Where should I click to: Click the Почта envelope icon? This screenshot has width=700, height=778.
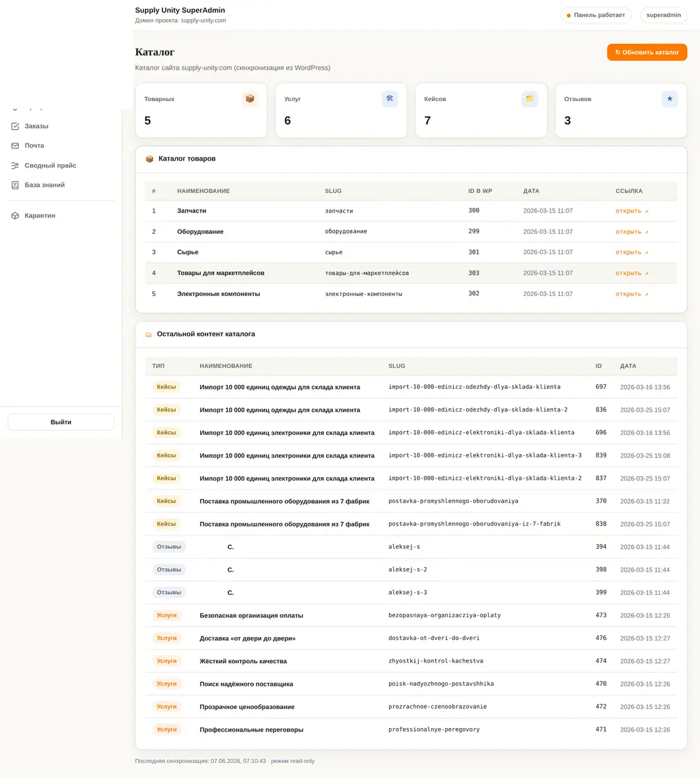[x=15, y=146]
